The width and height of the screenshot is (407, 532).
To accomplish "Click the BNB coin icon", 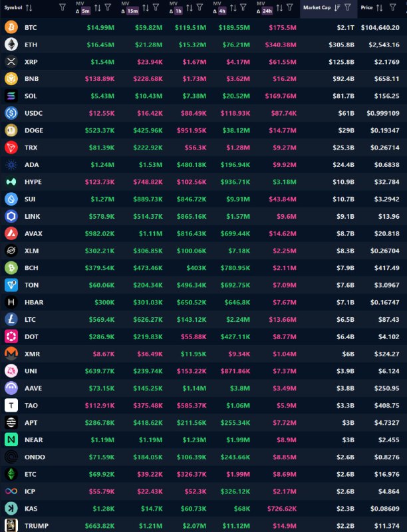I will tap(11, 78).
